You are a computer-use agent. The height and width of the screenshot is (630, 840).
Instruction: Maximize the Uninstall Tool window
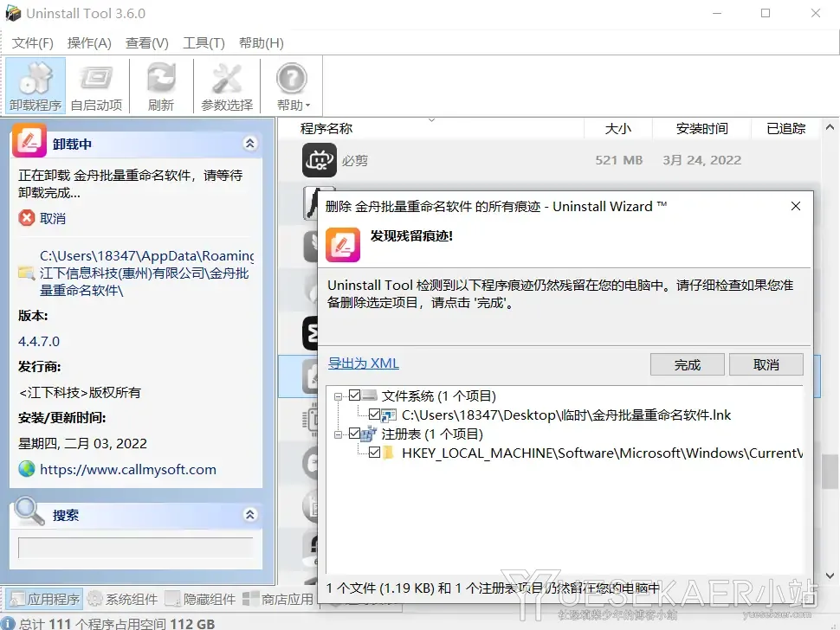pos(766,13)
